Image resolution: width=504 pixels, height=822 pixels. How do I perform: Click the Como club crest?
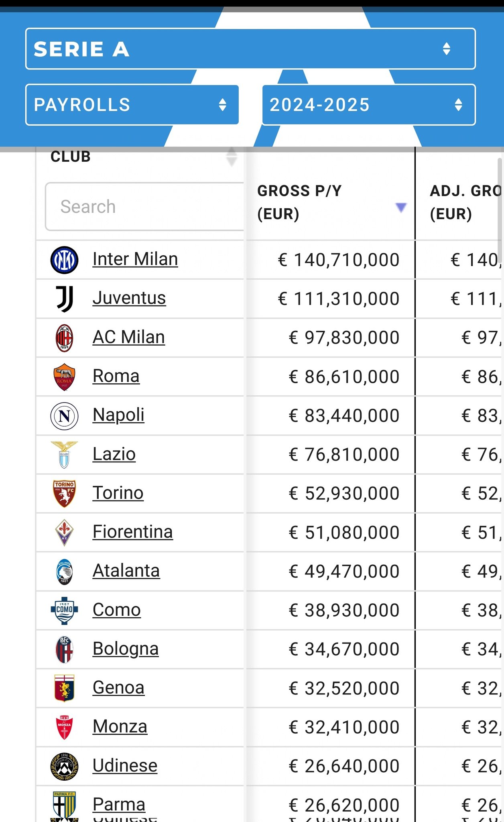point(64,610)
